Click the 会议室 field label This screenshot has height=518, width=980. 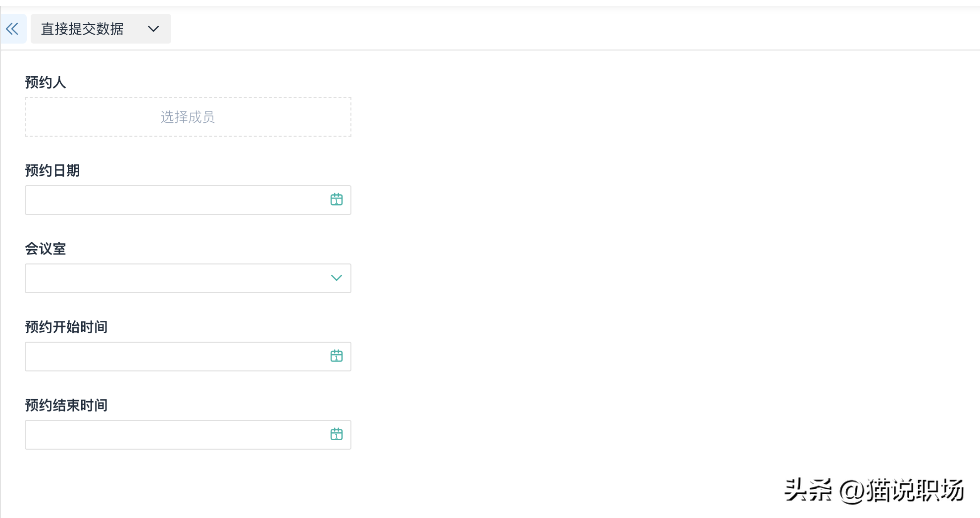click(46, 249)
